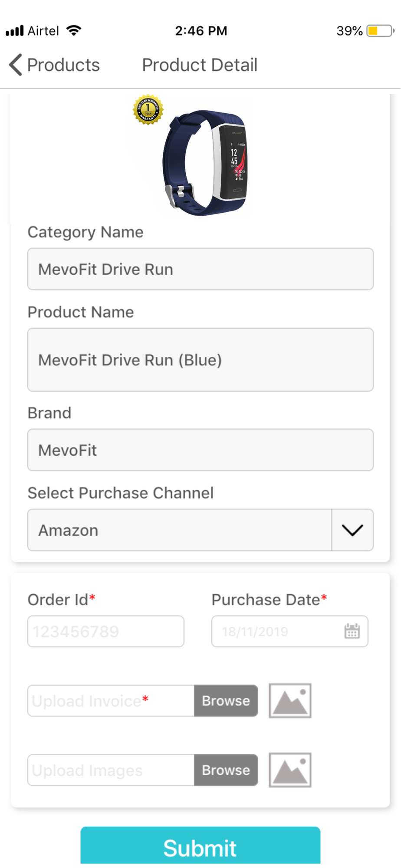The height and width of the screenshot is (868, 401).
Task: Tap the Product Name field
Action: click(x=200, y=359)
